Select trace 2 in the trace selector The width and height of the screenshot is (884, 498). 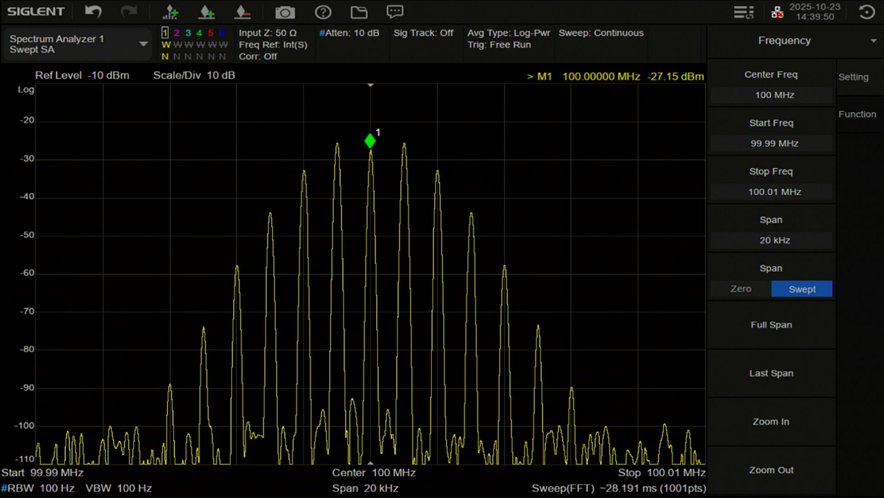click(177, 33)
